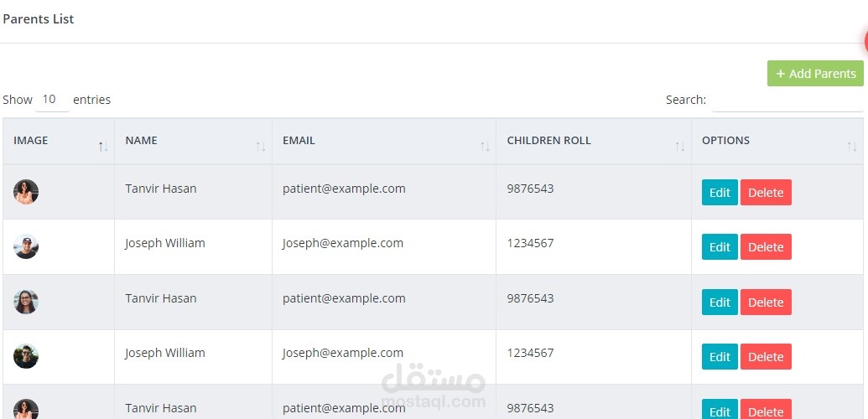The image size is (868, 419).
Task: Edit the first Tanvir Hasan row
Action: click(720, 193)
